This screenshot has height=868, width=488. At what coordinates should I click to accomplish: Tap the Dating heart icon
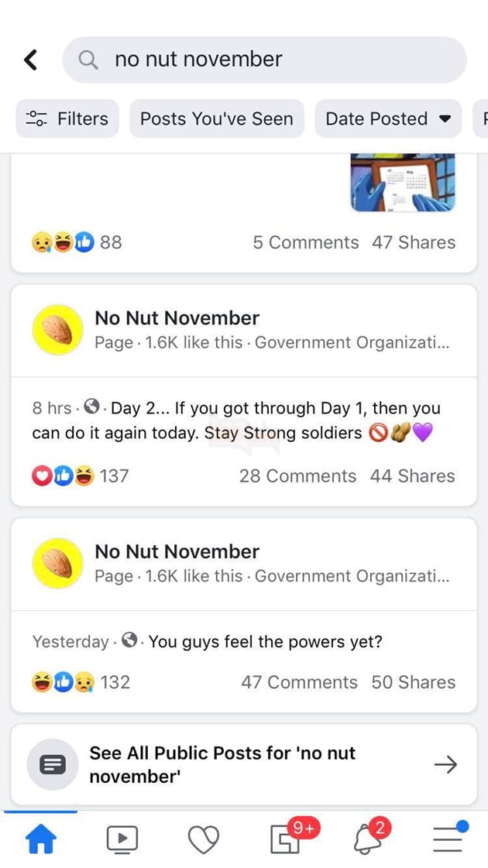pos(204,838)
